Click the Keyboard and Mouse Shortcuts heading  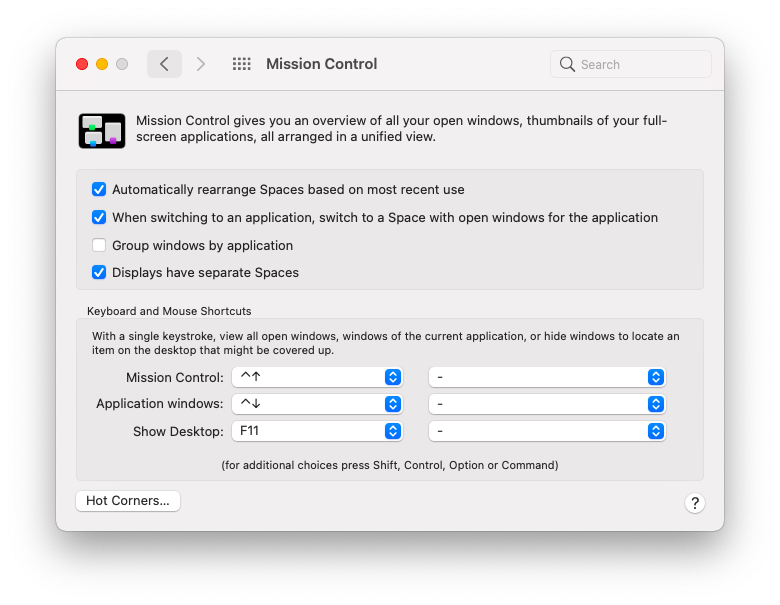click(x=169, y=311)
